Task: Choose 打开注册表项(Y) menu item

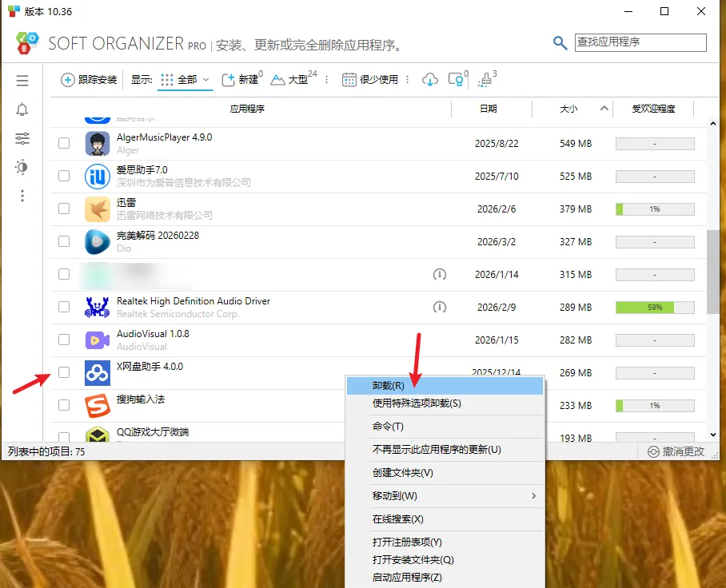Action: [445, 542]
